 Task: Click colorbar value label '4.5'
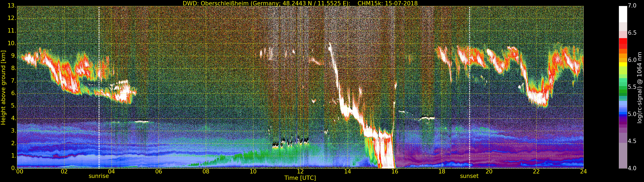632,141
